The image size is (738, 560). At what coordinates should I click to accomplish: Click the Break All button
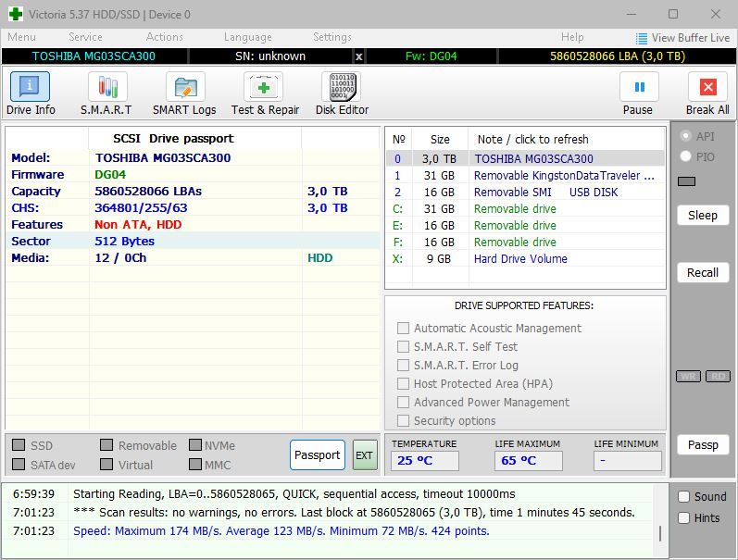(x=707, y=93)
